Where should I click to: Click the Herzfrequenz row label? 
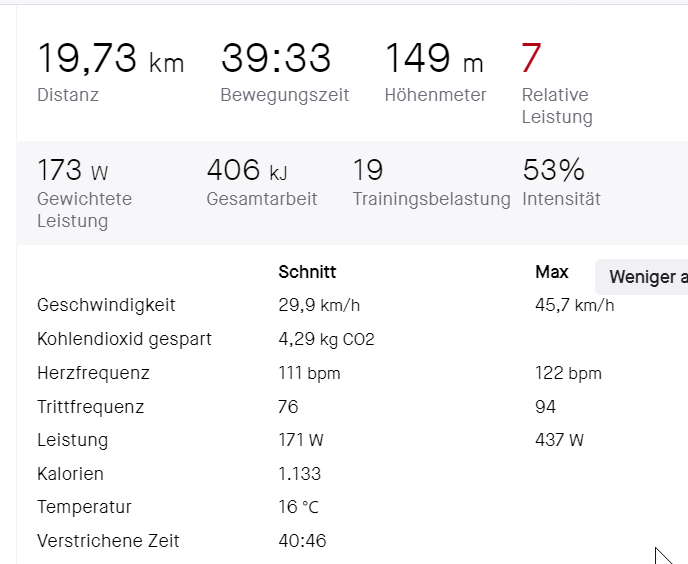93,373
